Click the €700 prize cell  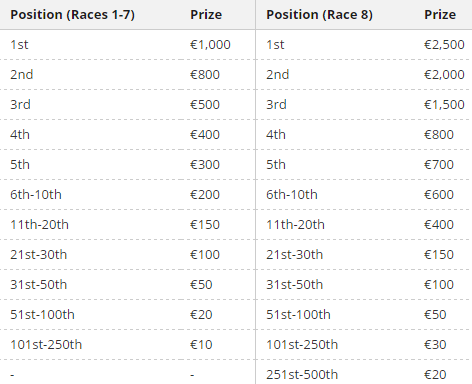tap(439, 165)
